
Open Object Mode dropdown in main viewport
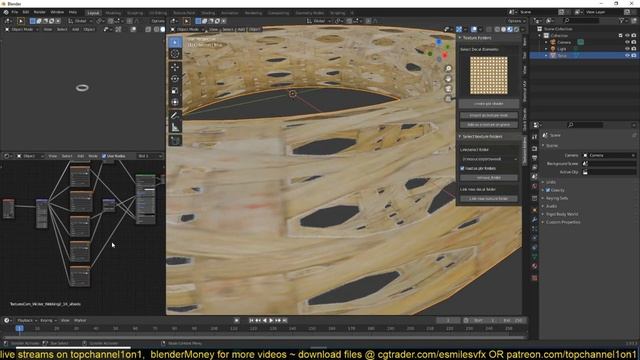(187, 29)
